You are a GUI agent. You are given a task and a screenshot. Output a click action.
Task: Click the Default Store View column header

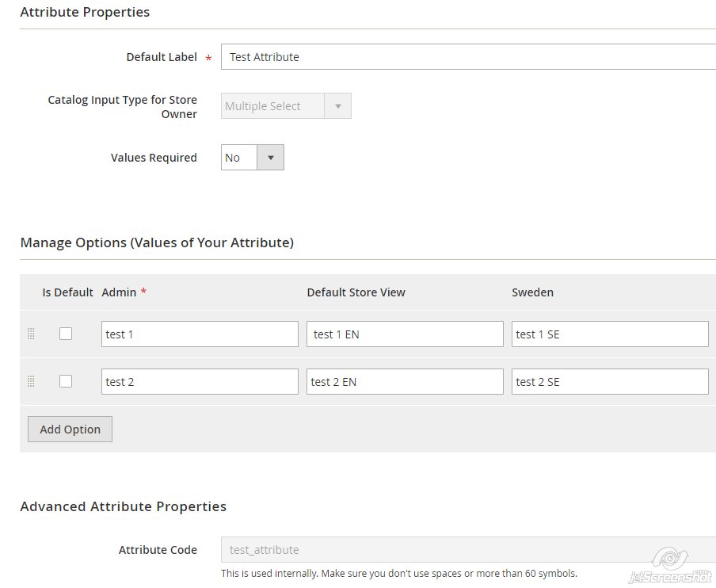pyautogui.click(x=356, y=292)
